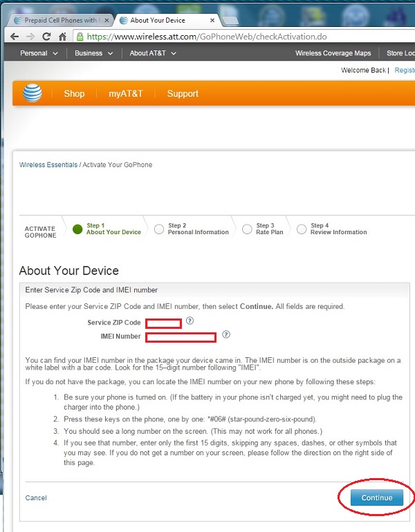Click 'Enter Service Zip Code and IMEI number' header
Image resolution: width=415 pixels, height=532 pixels.
tap(91, 290)
